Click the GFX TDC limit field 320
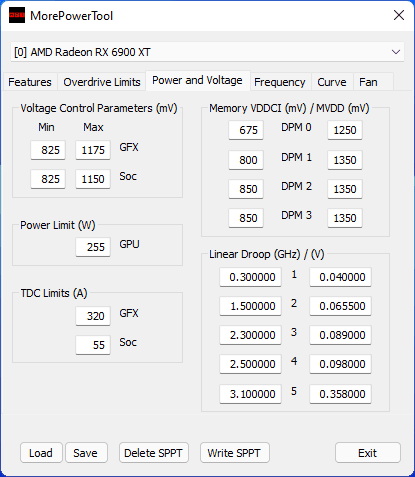This screenshot has width=415, height=477. tap(93, 316)
